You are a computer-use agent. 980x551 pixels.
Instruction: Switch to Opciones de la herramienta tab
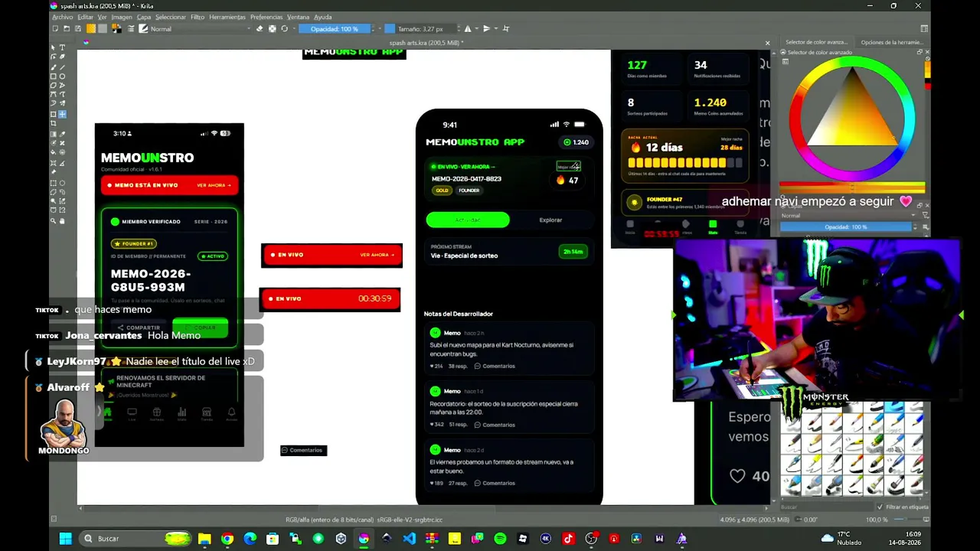coord(891,42)
